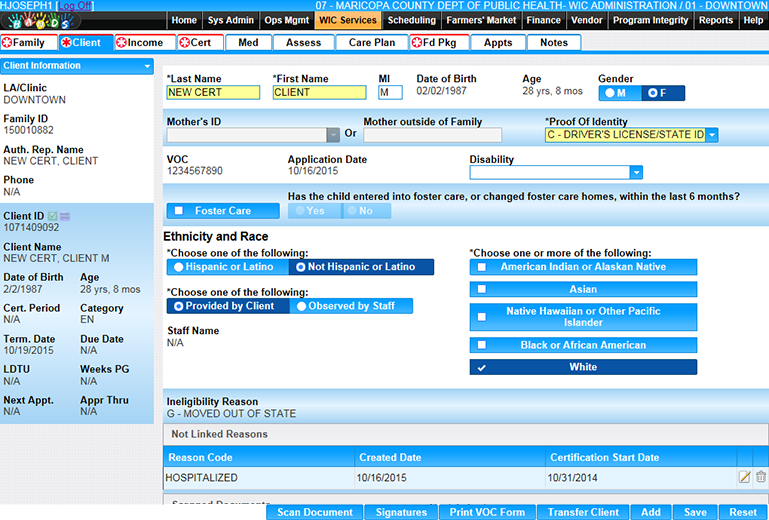Switch to the Care Plan tab
769x520 pixels.
[x=372, y=43]
